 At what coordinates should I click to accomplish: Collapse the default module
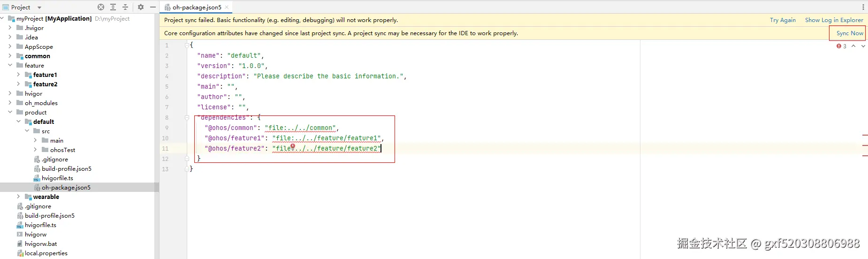pyautogui.click(x=18, y=122)
